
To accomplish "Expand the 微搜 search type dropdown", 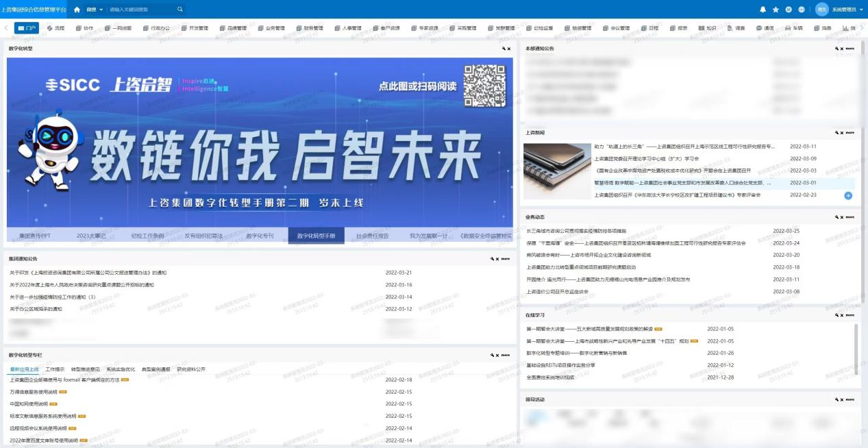I will [x=95, y=10].
